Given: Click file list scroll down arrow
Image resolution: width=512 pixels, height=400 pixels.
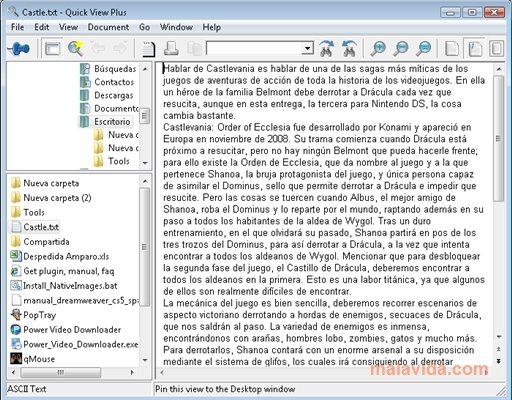Looking at the screenshot, I should point(145,360).
